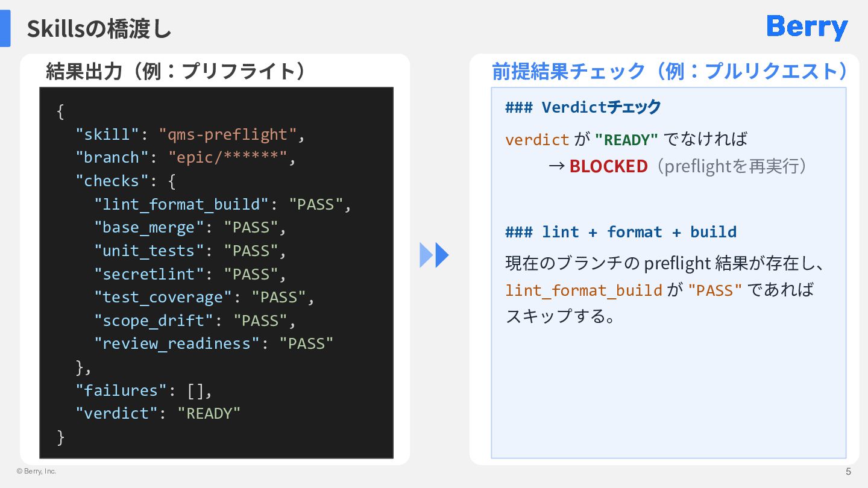
Task: Select the slide title "Skillsの橋渡し"
Action: point(99,29)
